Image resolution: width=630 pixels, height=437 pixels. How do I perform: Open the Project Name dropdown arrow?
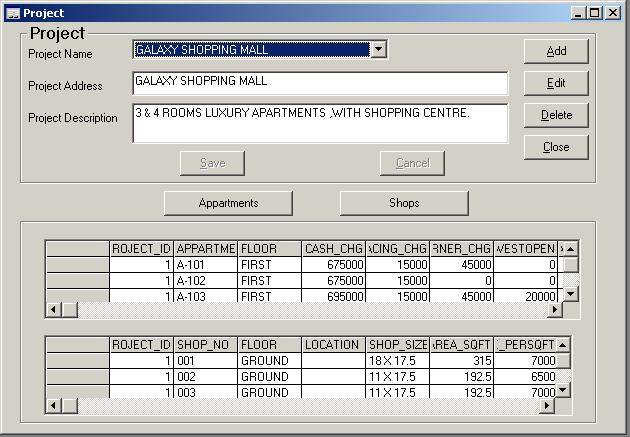point(377,49)
